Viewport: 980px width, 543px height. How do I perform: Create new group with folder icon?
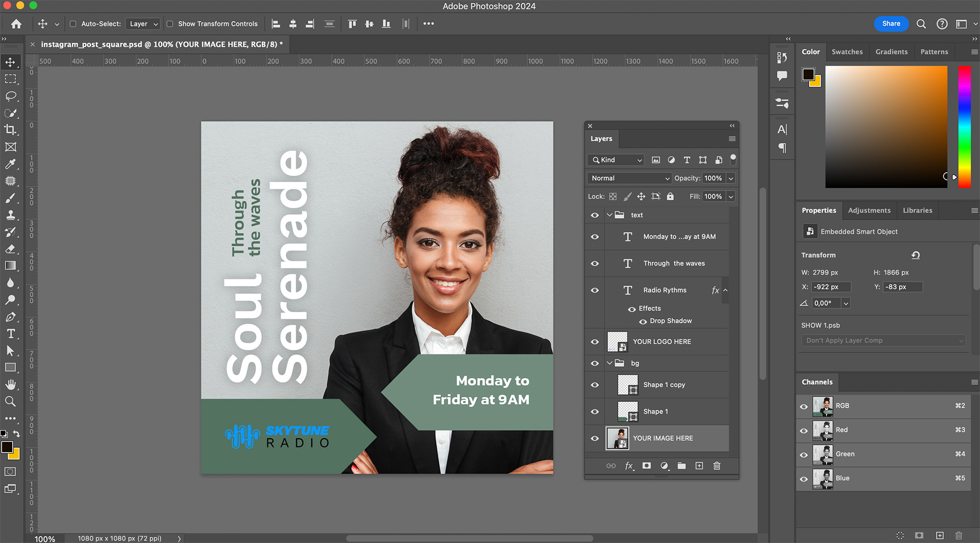coord(681,466)
